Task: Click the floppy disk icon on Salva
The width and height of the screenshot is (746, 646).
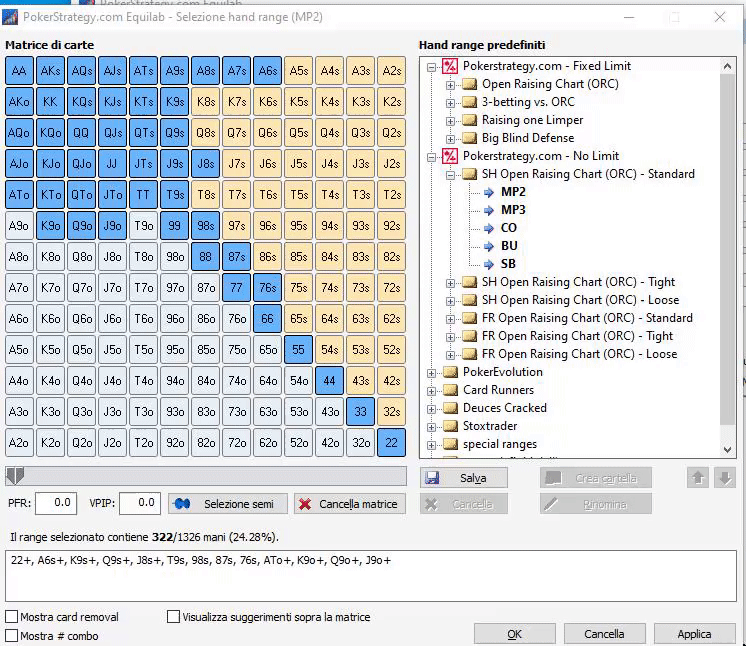Action: (x=432, y=478)
